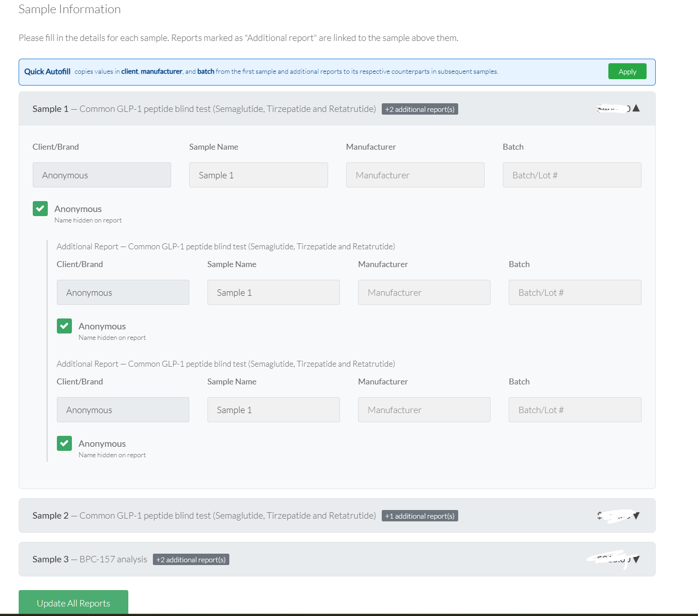Click the Sample 3 — BPC-157 analysis title
The image size is (698, 616).
[90, 559]
